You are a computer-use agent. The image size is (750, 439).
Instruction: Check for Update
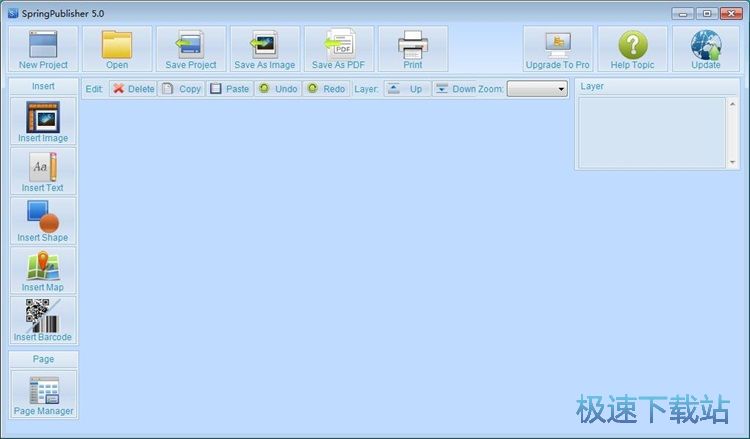[706, 49]
